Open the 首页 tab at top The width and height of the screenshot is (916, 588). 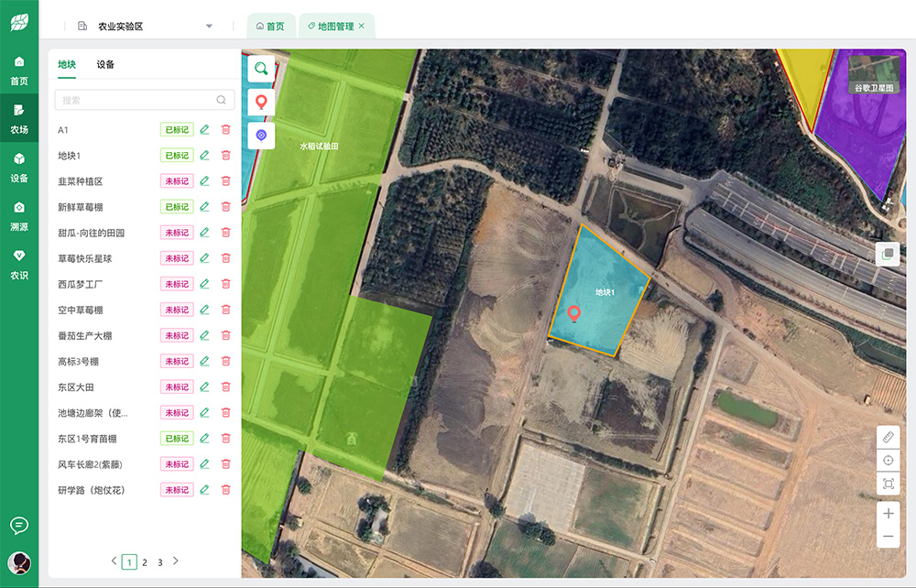[x=270, y=27]
